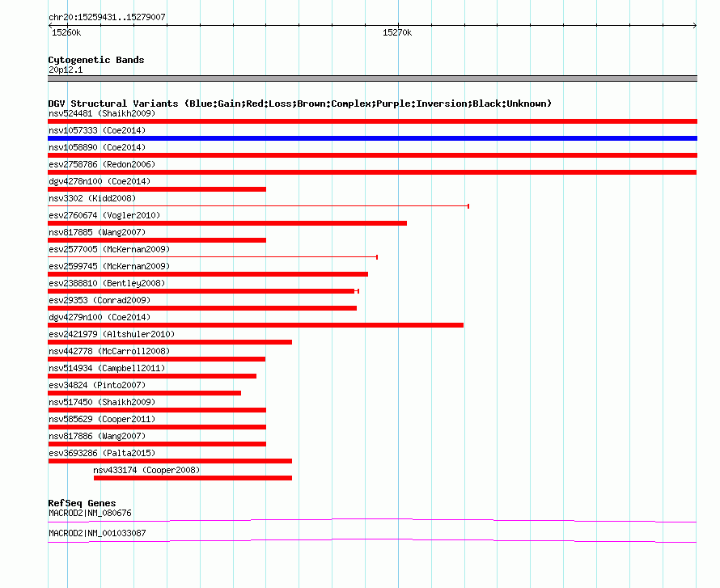Click the esv2421979 (Altshuler2010) label
Screen dimensions: 720x588
(x=112, y=334)
